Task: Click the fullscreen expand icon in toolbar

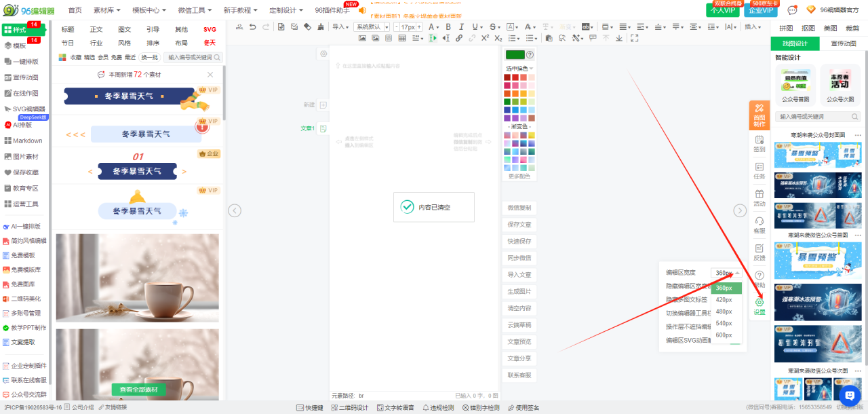Action: coord(633,38)
